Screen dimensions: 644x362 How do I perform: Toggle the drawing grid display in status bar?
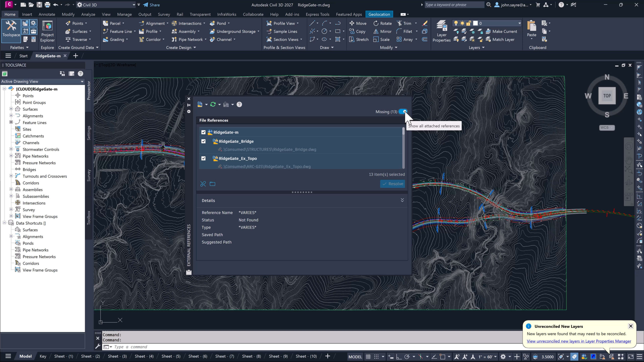point(368,356)
